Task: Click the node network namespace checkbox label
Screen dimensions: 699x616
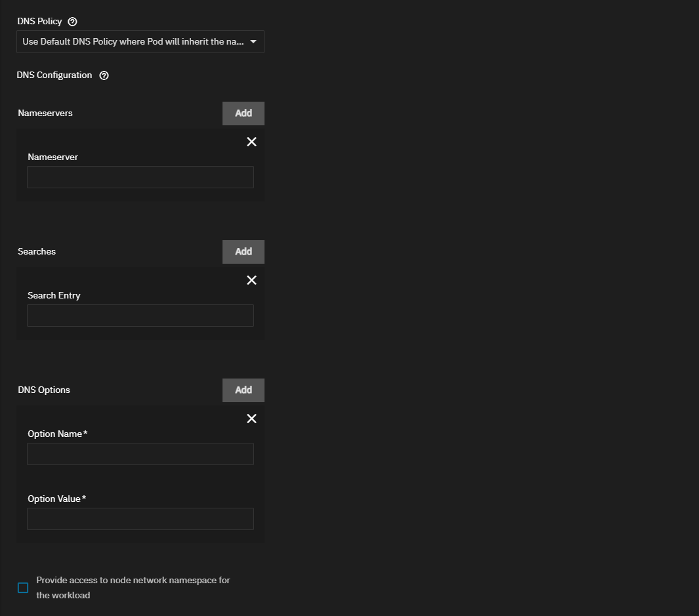Action: 132,587
